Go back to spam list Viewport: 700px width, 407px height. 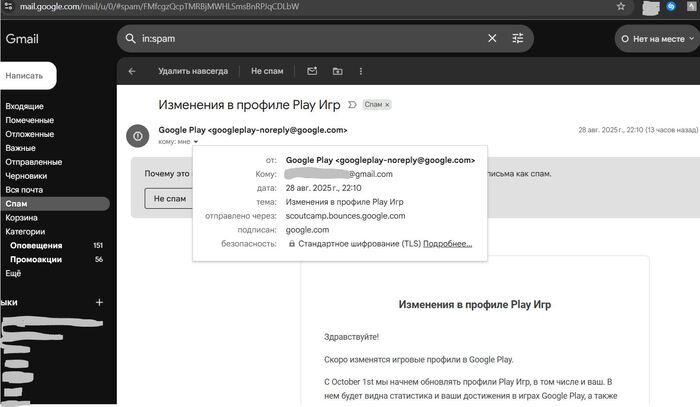pos(132,71)
